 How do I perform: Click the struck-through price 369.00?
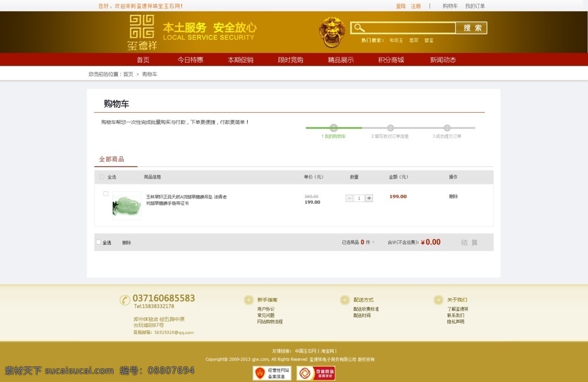(x=311, y=196)
